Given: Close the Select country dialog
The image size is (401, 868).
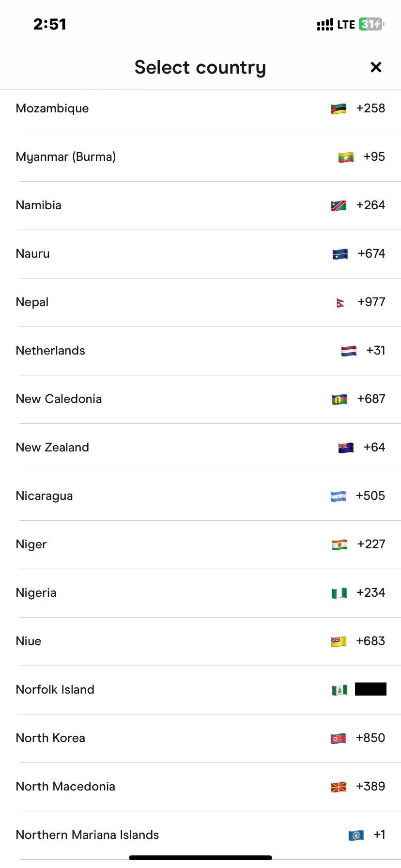Looking at the screenshot, I should (376, 67).
